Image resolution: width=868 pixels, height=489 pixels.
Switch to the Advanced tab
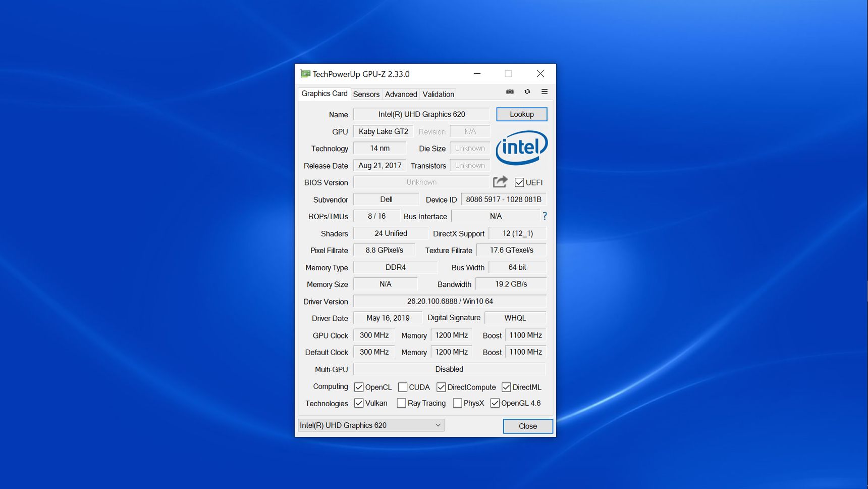(x=401, y=94)
